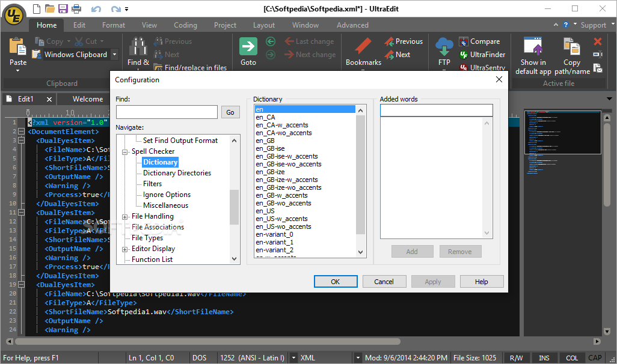Click the OK button in Configuration
The height and width of the screenshot is (364, 617).
(x=335, y=282)
